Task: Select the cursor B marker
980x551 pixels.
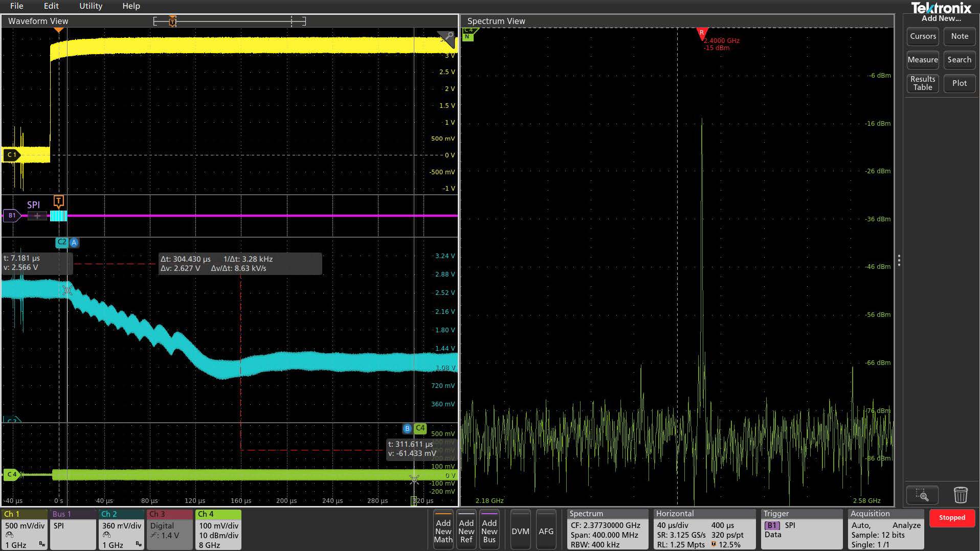Action: point(407,428)
